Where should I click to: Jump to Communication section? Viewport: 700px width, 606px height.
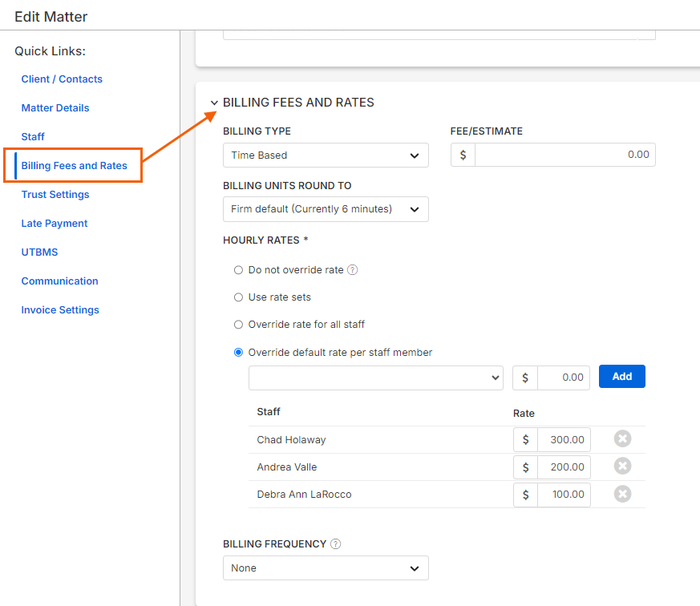point(60,281)
